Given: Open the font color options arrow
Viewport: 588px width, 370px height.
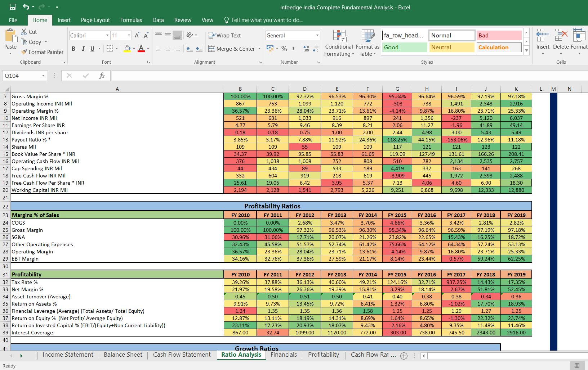Looking at the screenshot, I should [148, 49].
